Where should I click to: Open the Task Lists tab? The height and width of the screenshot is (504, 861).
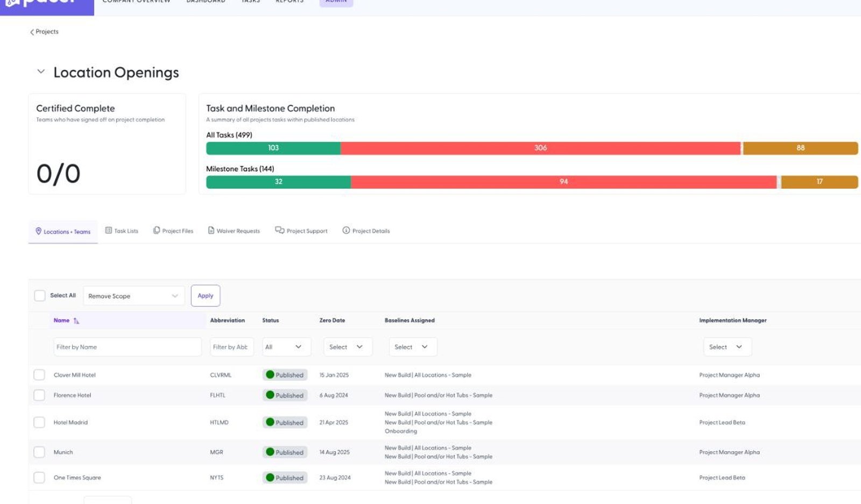122,231
